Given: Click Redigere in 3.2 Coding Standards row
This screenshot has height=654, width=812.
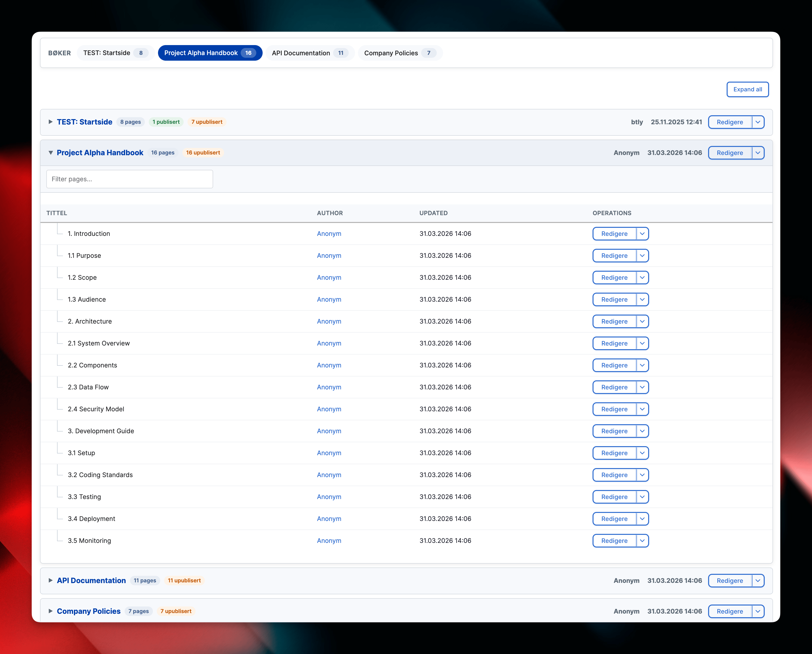Looking at the screenshot, I should [614, 475].
